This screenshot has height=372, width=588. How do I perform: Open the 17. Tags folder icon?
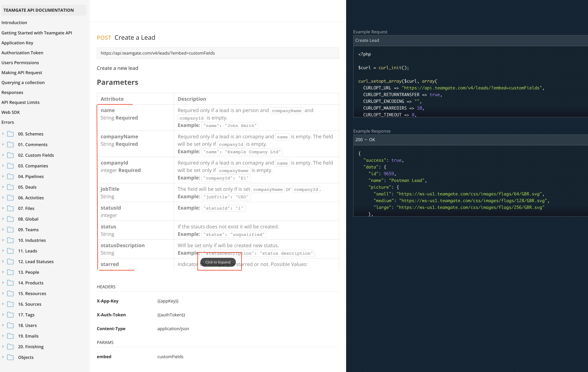pos(10,315)
